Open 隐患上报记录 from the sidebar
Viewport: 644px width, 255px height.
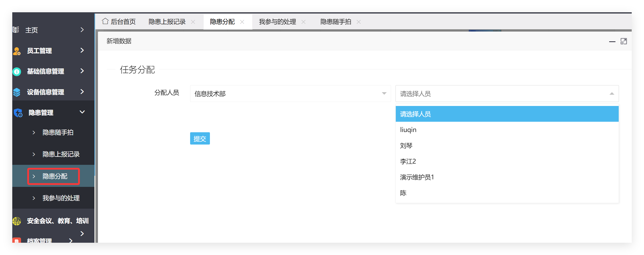pos(61,154)
